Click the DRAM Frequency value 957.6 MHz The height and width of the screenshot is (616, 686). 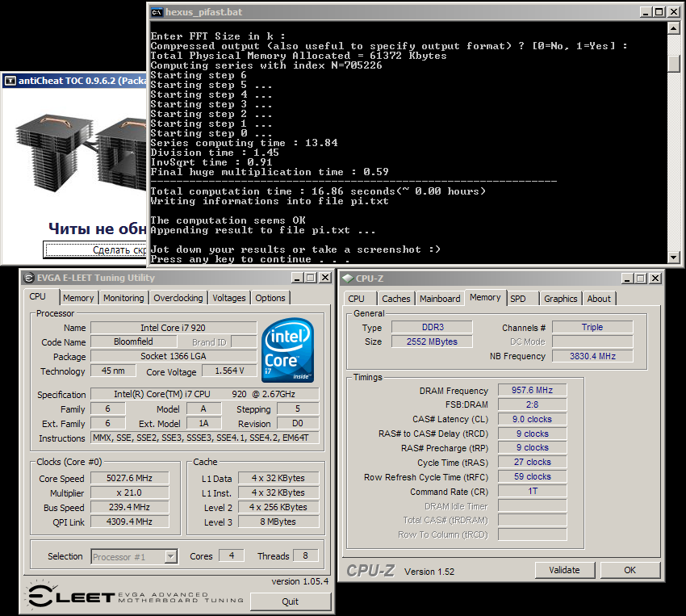click(x=533, y=390)
